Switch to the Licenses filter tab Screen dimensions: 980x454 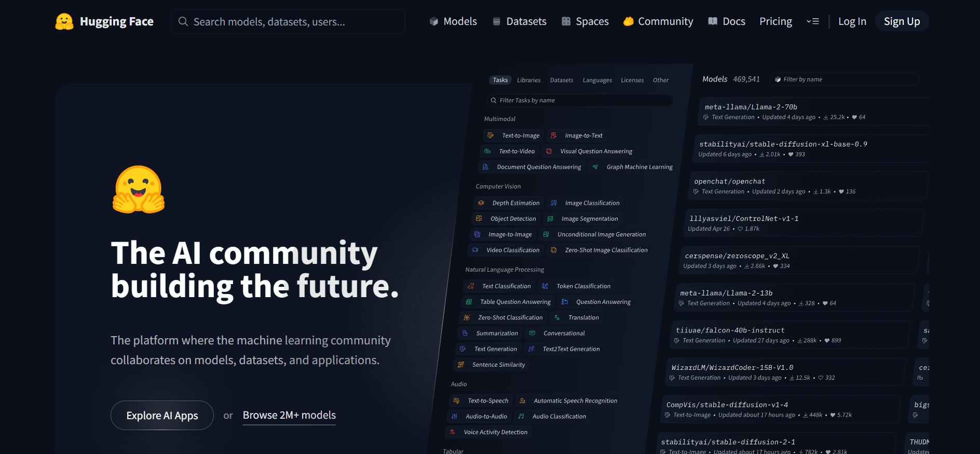point(632,80)
